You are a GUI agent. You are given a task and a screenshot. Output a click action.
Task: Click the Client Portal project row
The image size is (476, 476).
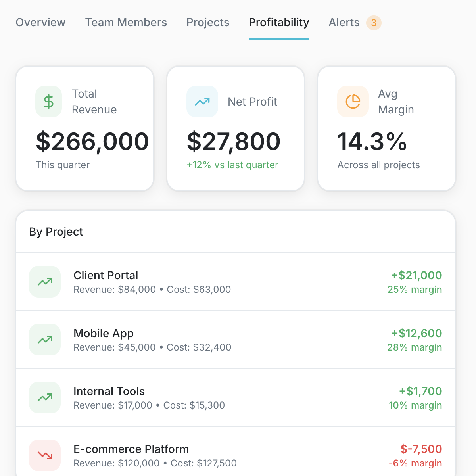point(236,282)
